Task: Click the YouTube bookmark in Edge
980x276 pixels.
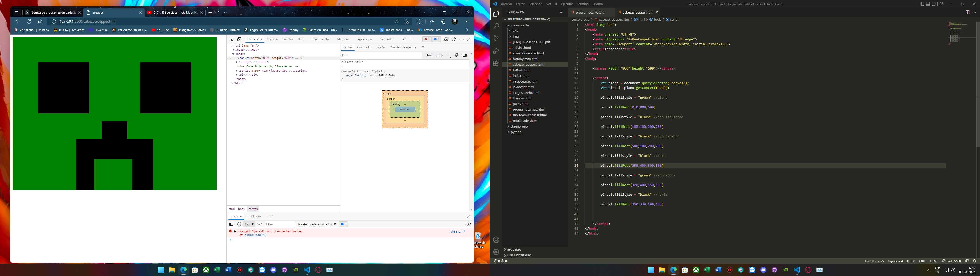Action: 160,30
